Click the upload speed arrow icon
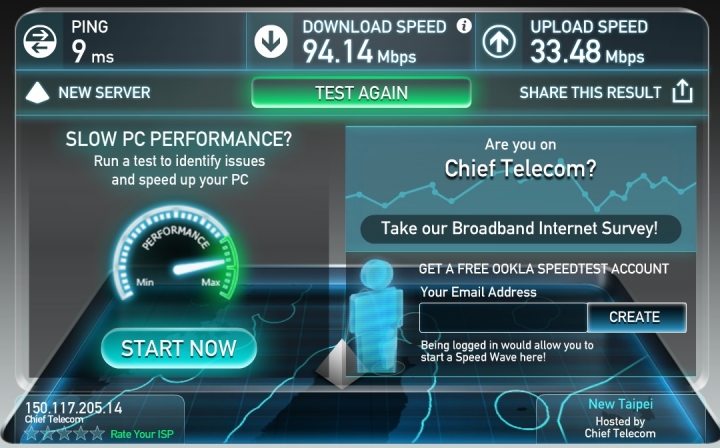 coord(499,41)
